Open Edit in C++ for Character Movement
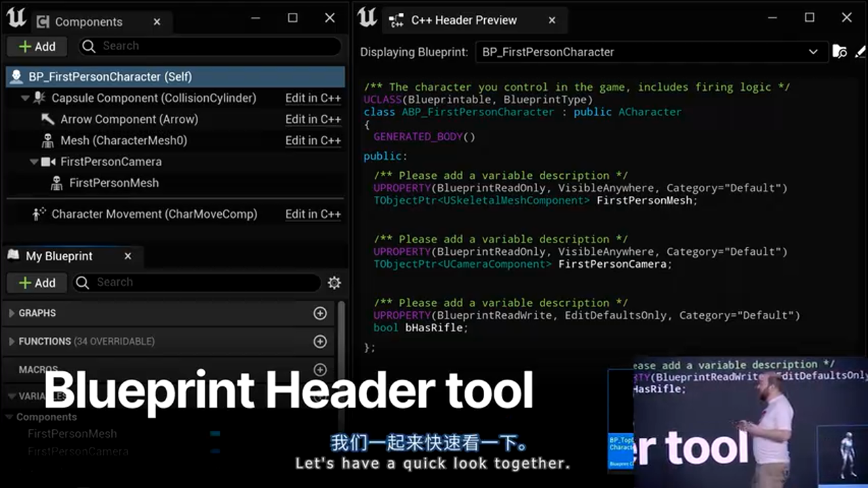Image resolution: width=868 pixels, height=488 pixels. (x=313, y=214)
